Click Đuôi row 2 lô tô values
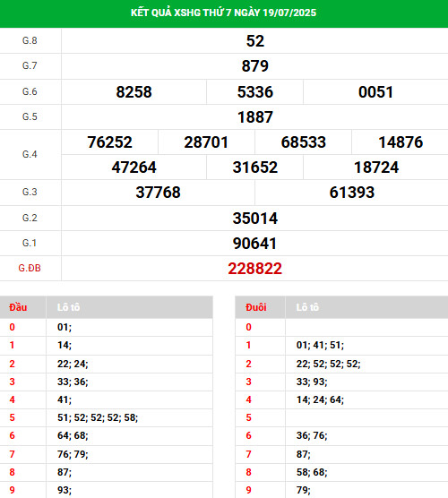The image size is (448, 498). 328,364
